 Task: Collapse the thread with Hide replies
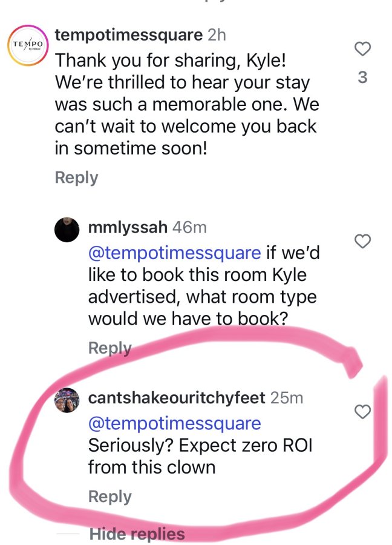click(x=137, y=534)
